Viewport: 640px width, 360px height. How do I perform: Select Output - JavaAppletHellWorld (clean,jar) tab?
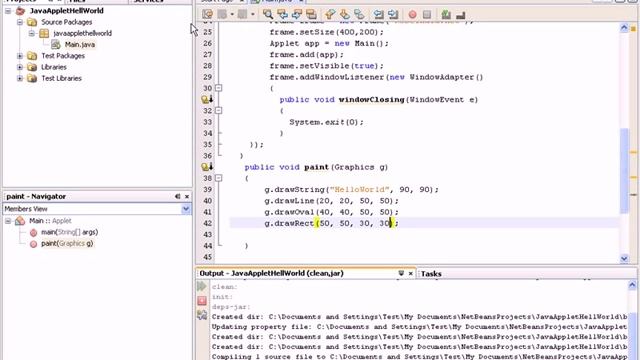click(x=271, y=273)
